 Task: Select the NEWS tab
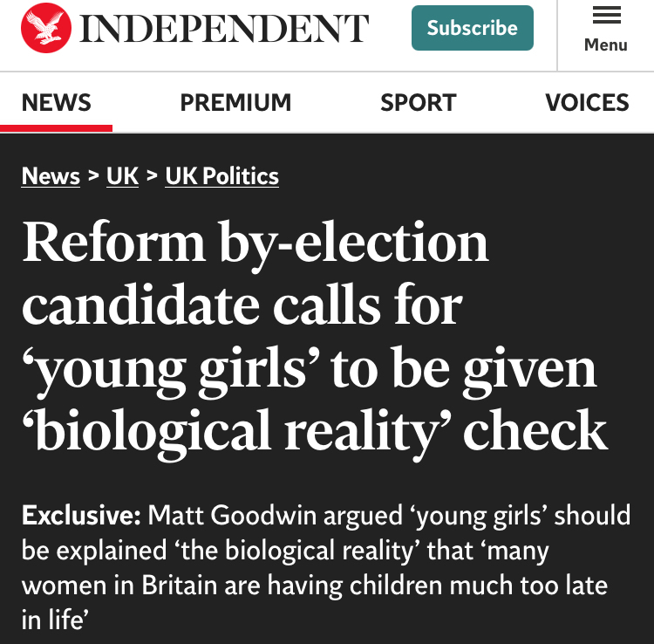[56, 103]
